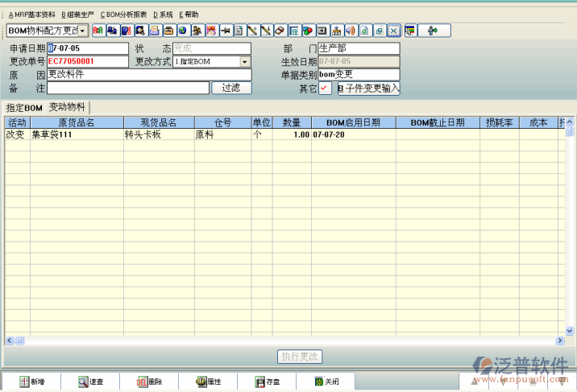Click the printer icon in the toolbar

[x=155, y=31]
